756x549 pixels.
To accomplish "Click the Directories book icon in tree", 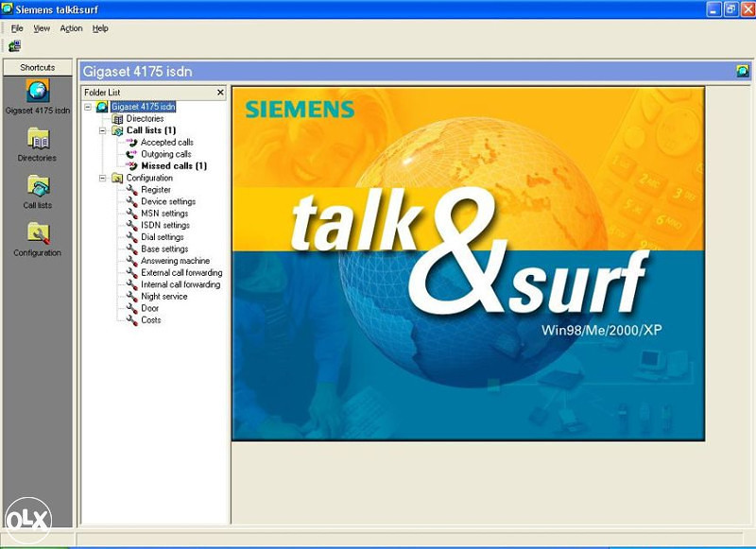I will 117,118.
